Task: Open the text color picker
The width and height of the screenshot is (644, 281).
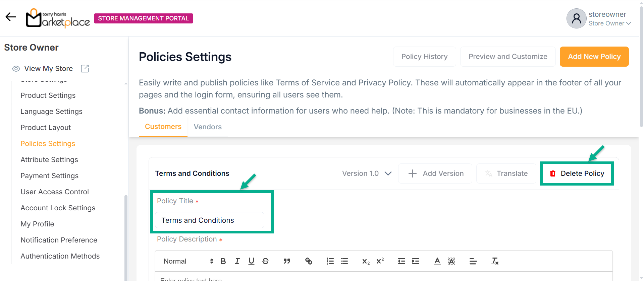Action: 437,261
